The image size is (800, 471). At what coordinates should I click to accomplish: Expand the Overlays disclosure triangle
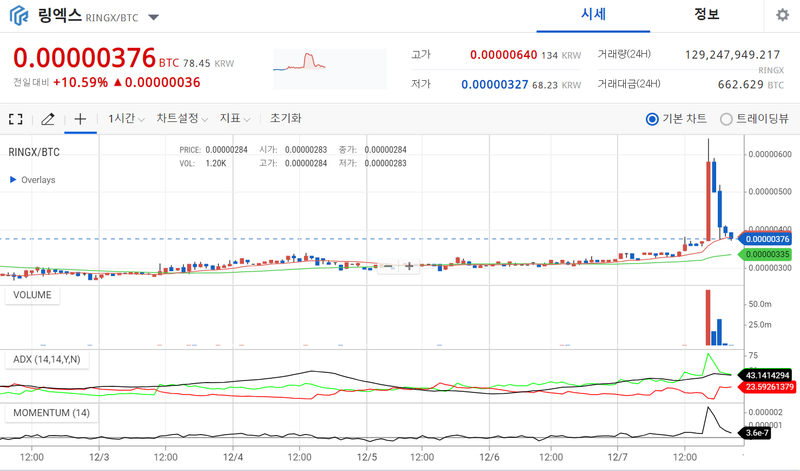tap(13, 180)
